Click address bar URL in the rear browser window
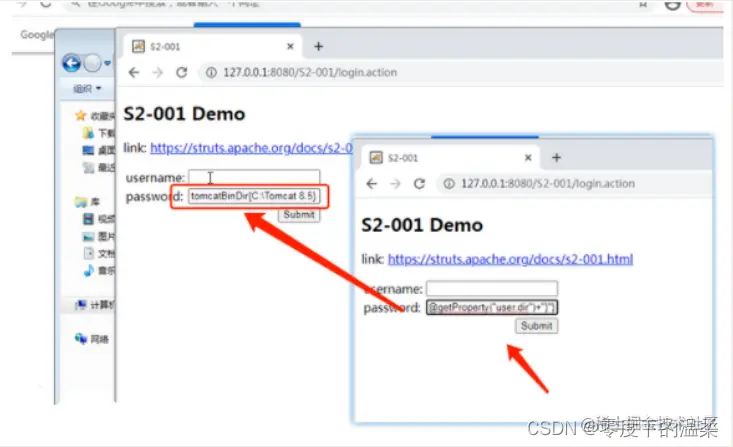The height and width of the screenshot is (447, 733). [310, 72]
